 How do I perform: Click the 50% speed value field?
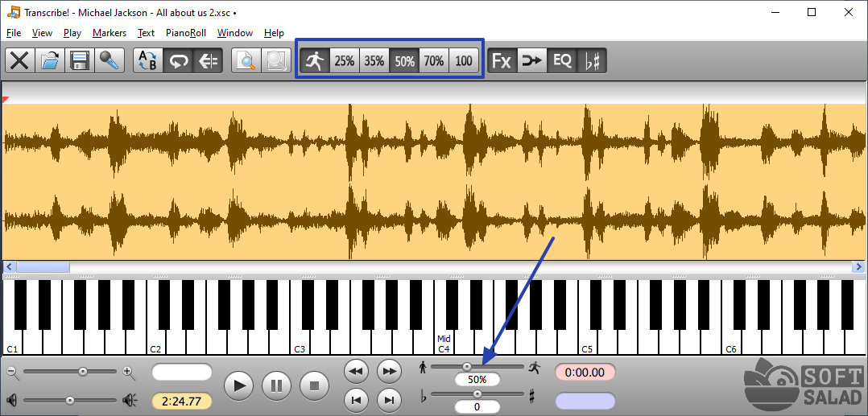(477, 380)
